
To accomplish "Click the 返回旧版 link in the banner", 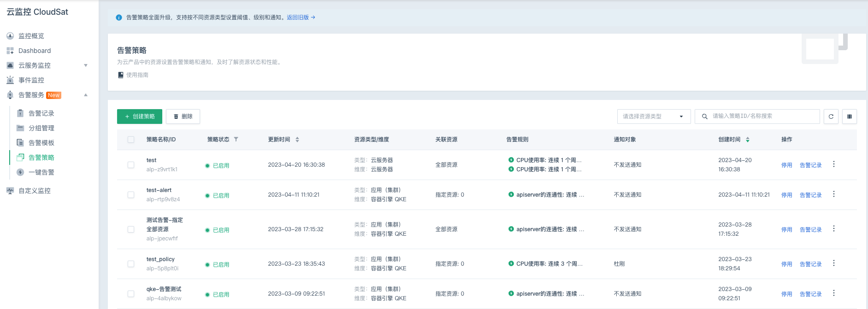I will click(x=298, y=17).
